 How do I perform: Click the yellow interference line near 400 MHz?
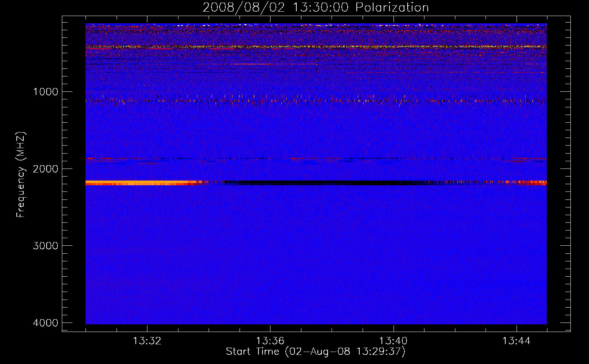click(316, 47)
